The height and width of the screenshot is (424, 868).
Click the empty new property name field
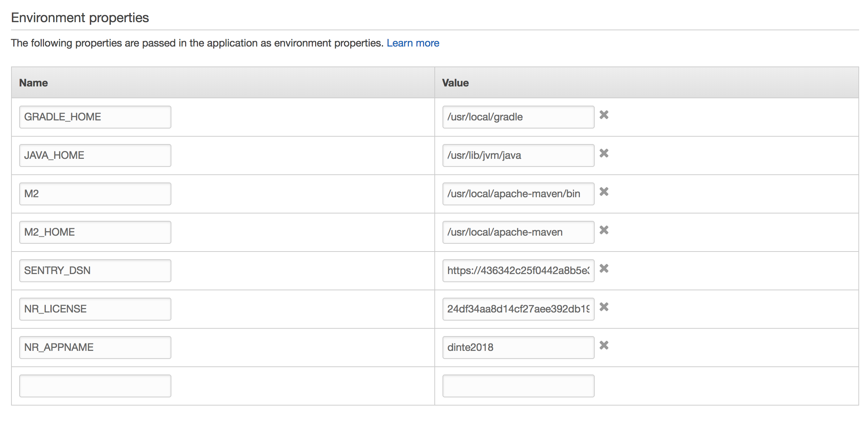(95, 386)
